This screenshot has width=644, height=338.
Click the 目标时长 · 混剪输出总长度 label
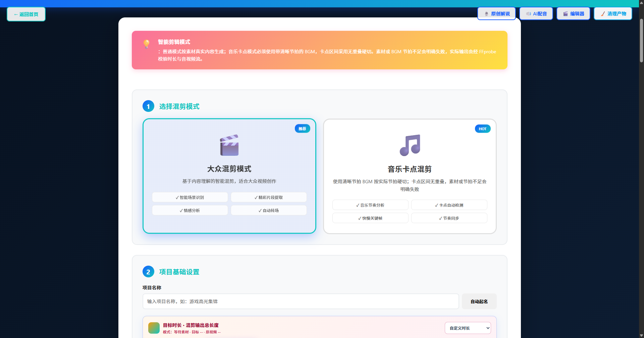point(191,325)
